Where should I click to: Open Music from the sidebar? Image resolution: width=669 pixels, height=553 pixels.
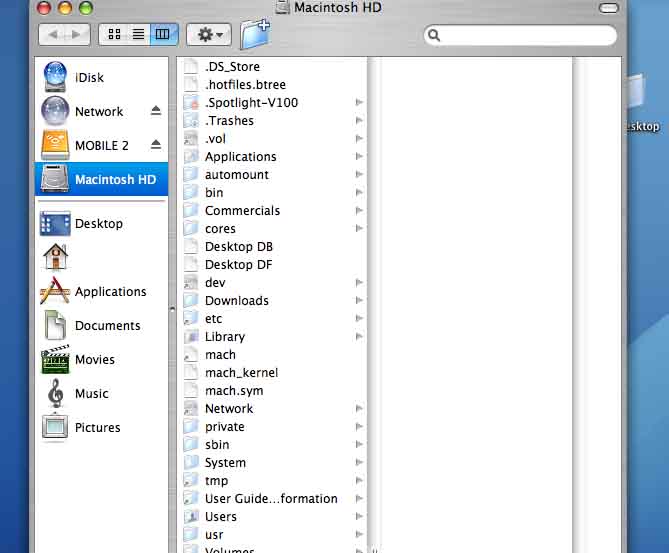click(102, 393)
